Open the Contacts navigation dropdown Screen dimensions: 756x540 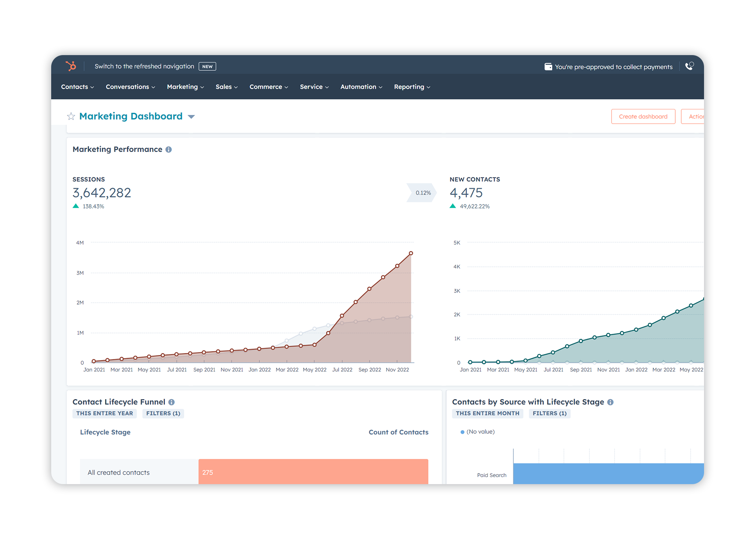point(77,87)
